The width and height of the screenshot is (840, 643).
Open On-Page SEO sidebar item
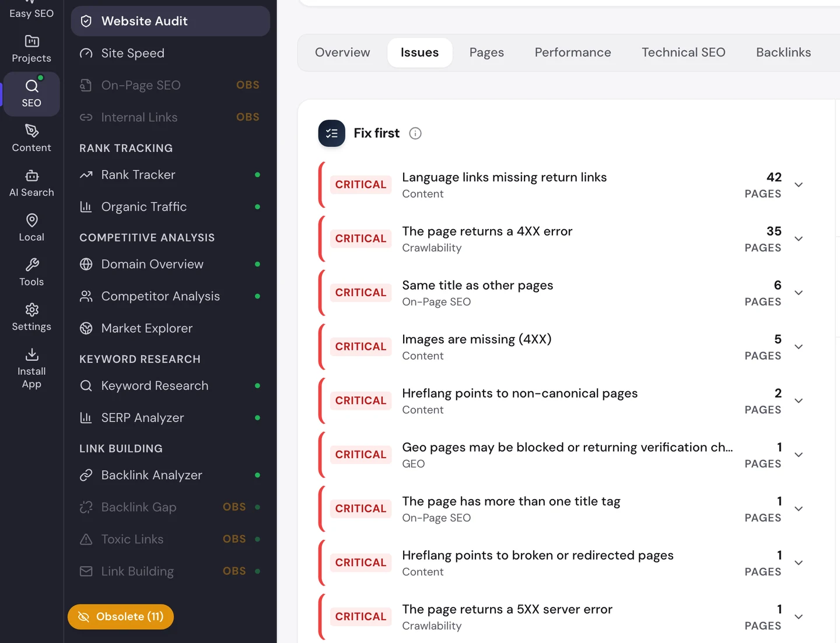pyautogui.click(x=170, y=85)
